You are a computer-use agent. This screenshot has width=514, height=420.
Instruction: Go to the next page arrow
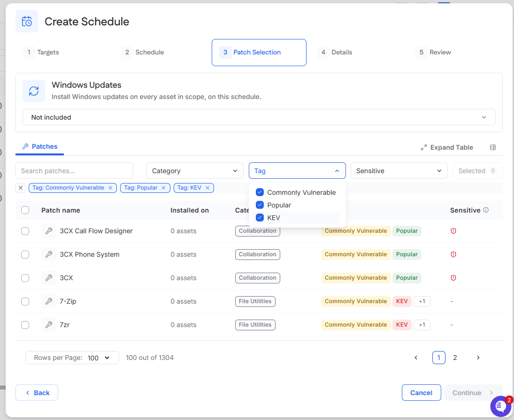coord(478,358)
